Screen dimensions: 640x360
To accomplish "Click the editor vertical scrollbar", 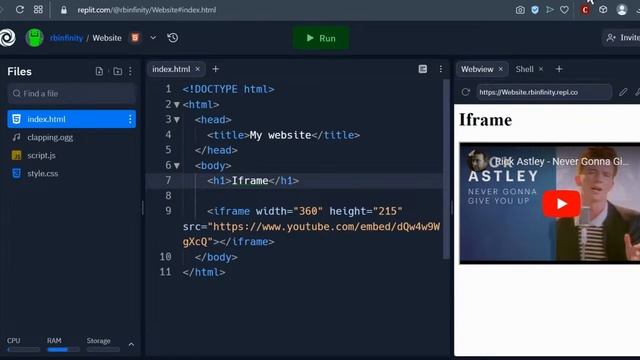I will click(446, 169).
